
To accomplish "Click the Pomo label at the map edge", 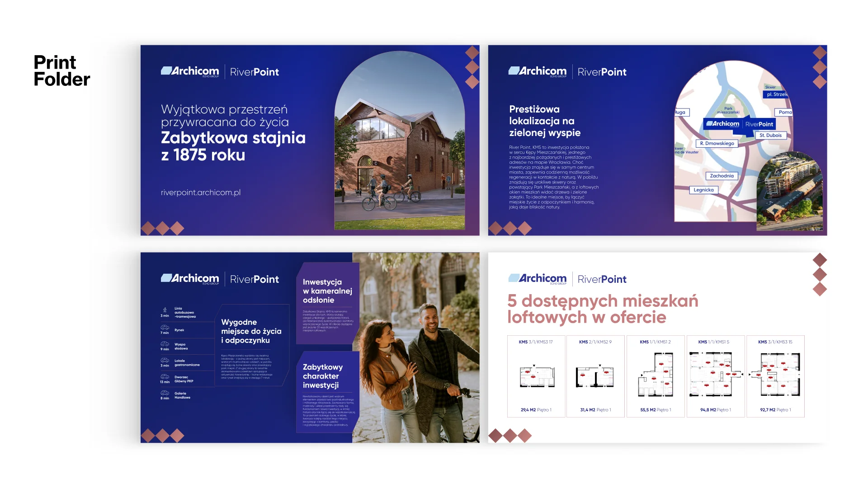I will click(x=784, y=112).
